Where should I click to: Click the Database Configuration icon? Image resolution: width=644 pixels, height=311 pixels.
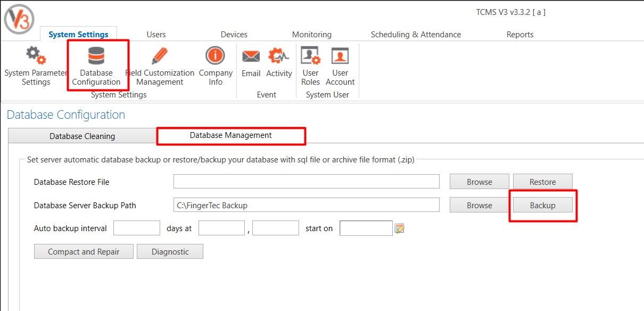click(x=96, y=56)
